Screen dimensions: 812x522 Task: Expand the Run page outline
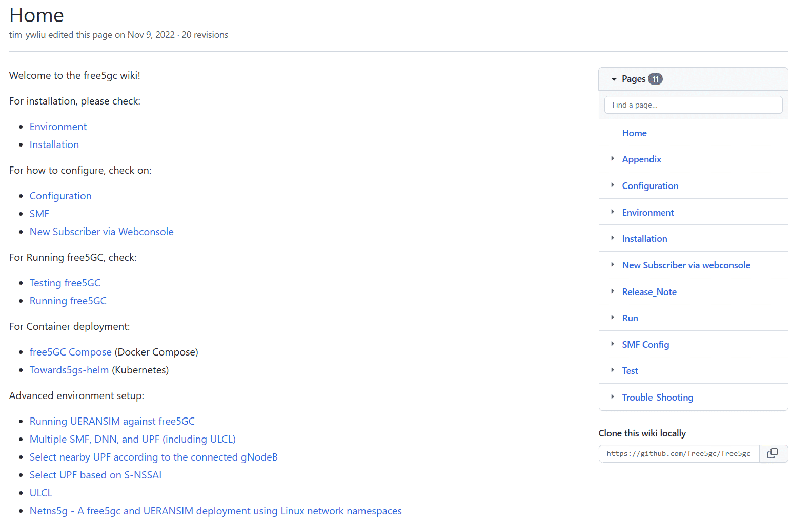click(x=612, y=318)
